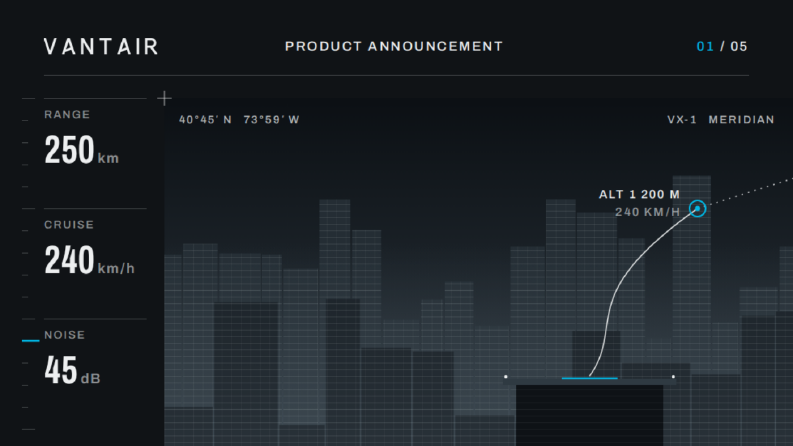Click the 240 KM/H flight speed label
The image size is (793, 446).
pyautogui.click(x=647, y=212)
